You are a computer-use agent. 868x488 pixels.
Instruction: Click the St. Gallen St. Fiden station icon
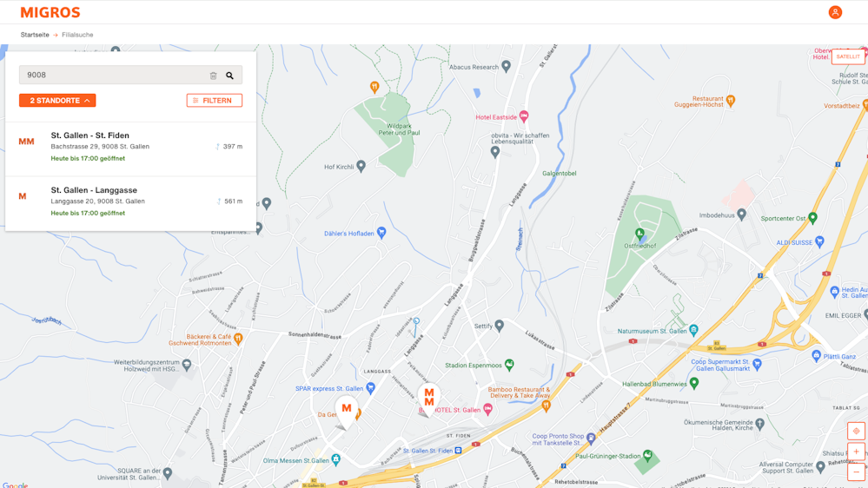[459, 451]
